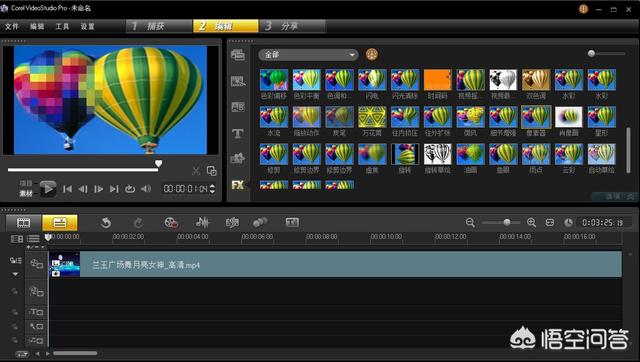Fit the project in the timeline window
Image resolution: width=640 pixels, height=362 pixels.
550,222
